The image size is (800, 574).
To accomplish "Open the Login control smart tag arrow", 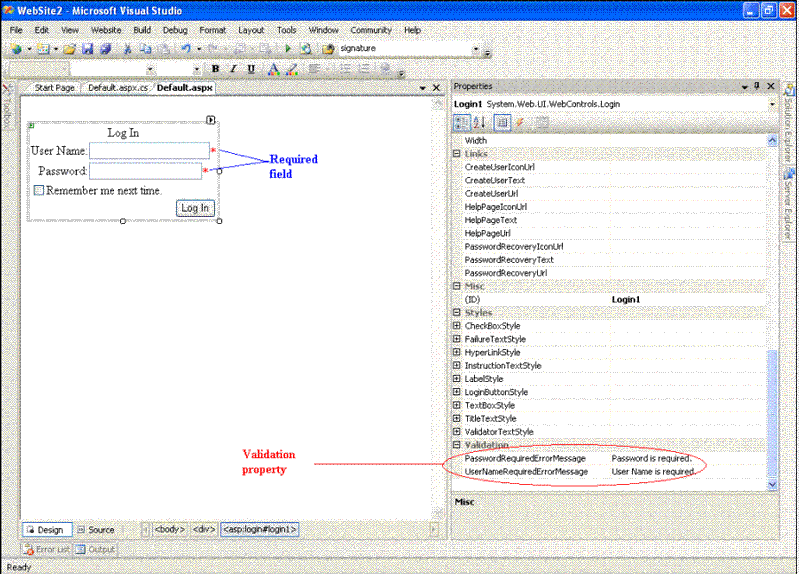I will pyautogui.click(x=211, y=120).
